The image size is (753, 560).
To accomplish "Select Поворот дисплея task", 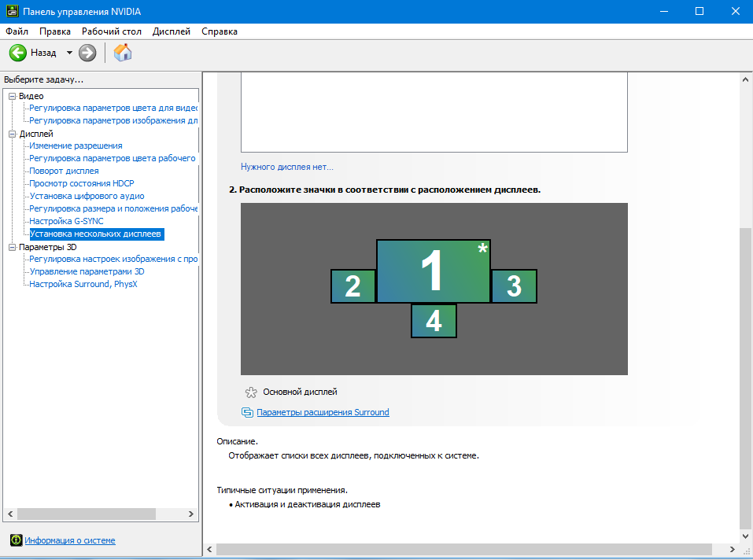I will pos(64,171).
